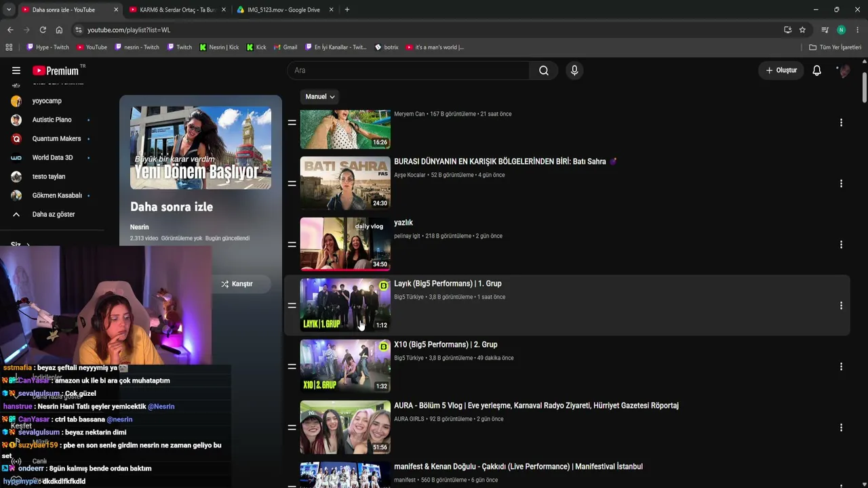The height and width of the screenshot is (488, 868).
Task: Open the Manuel sort dropdown
Action: tap(320, 97)
